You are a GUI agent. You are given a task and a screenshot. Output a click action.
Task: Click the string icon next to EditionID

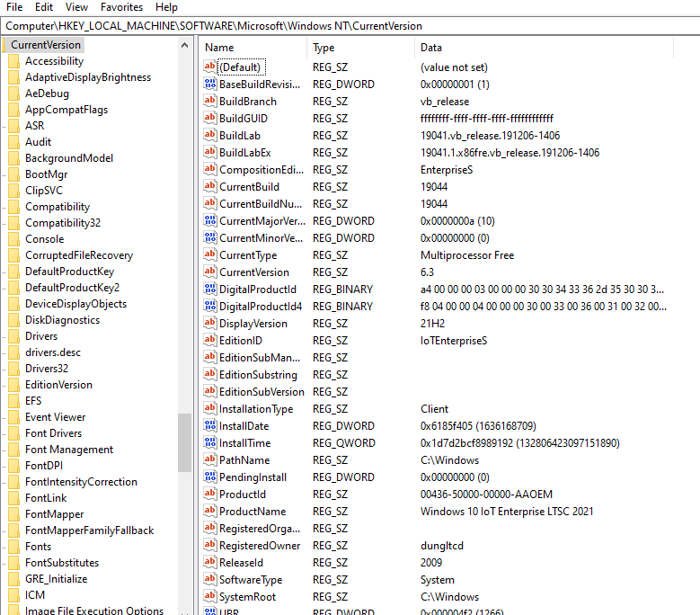(210, 340)
